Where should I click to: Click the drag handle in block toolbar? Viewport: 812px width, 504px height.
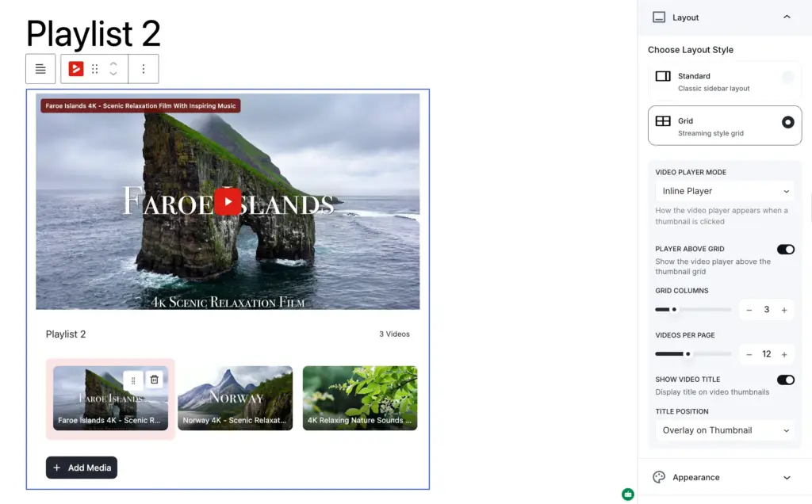[95, 69]
